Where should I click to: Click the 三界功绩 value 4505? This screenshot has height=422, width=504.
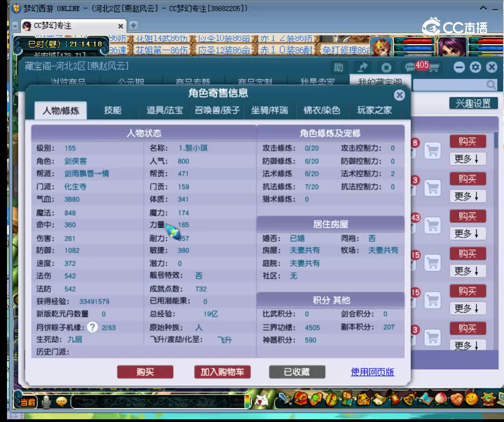(312, 328)
